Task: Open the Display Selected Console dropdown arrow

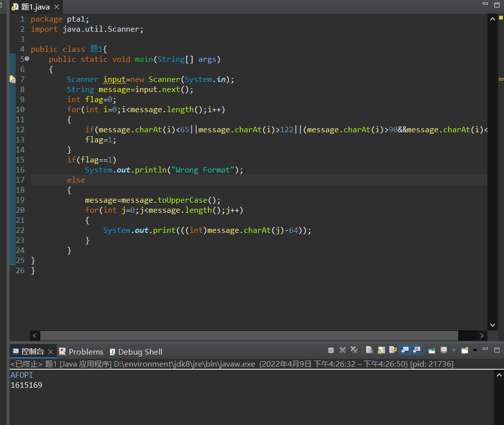Action: click(x=453, y=350)
